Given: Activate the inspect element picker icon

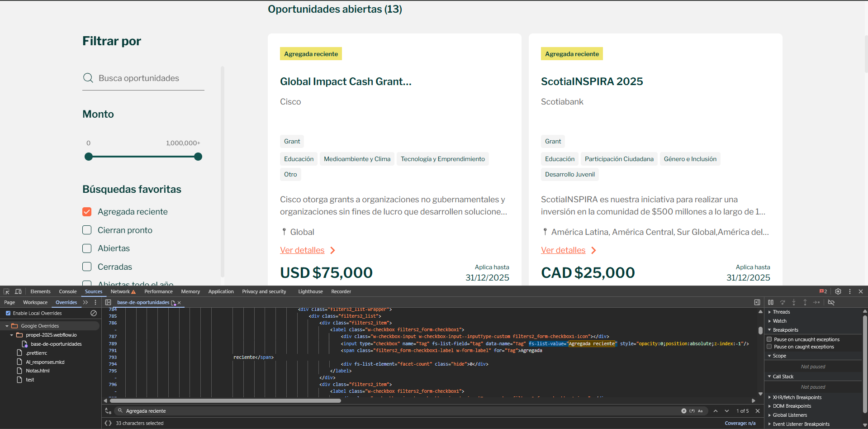Looking at the screenshot, I should coord(6,291).
